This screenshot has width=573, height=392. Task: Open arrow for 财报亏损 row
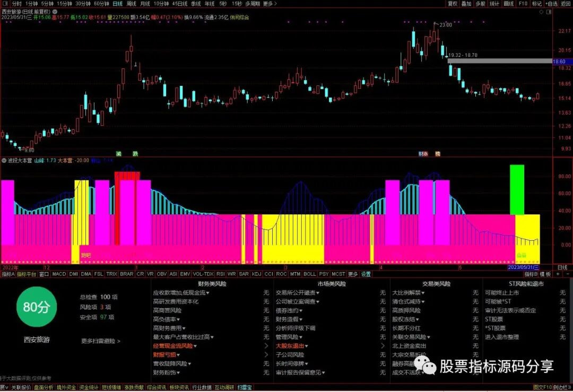coord(266,354)
